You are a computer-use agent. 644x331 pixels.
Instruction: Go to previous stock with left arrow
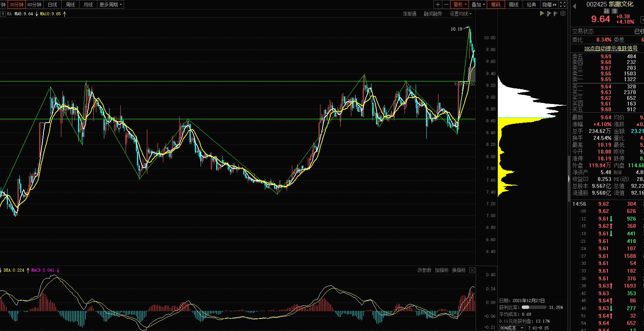(x=574, y=6)
